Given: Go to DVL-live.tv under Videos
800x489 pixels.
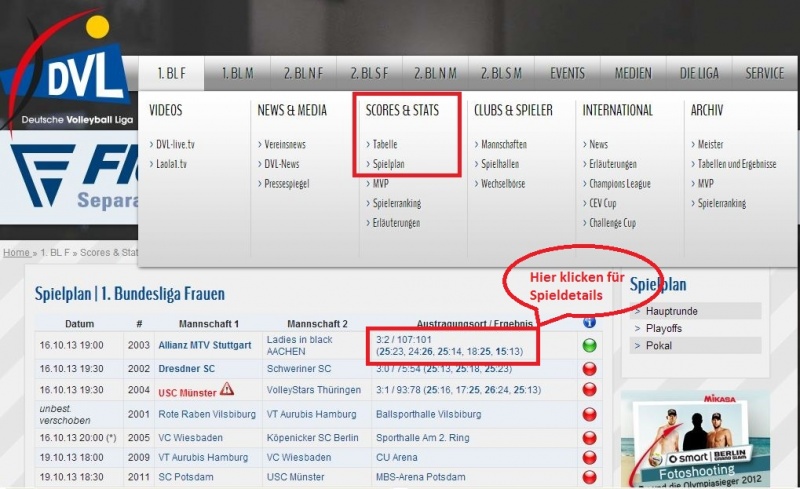Looking at the screenshot, I should coord(175,144).
